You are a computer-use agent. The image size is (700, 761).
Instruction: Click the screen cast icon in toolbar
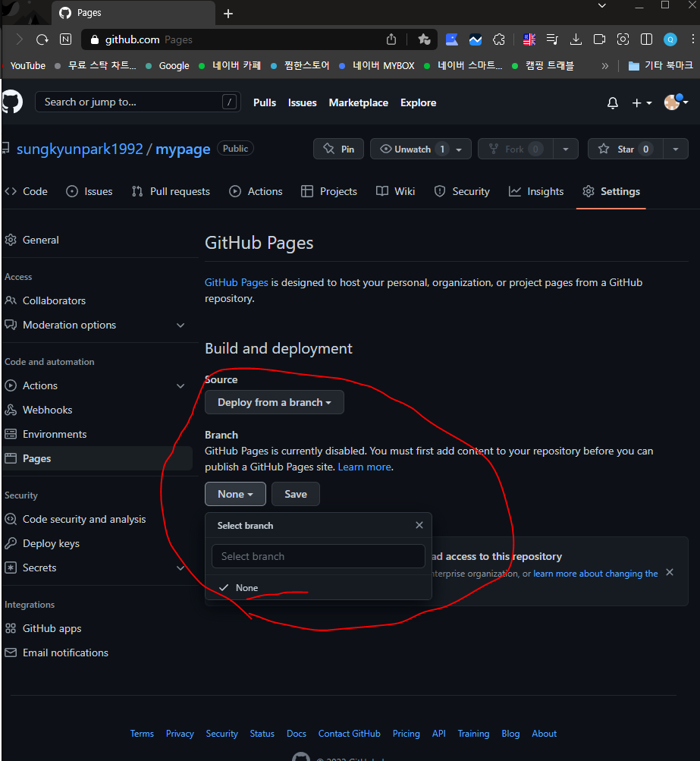[599, 39]
